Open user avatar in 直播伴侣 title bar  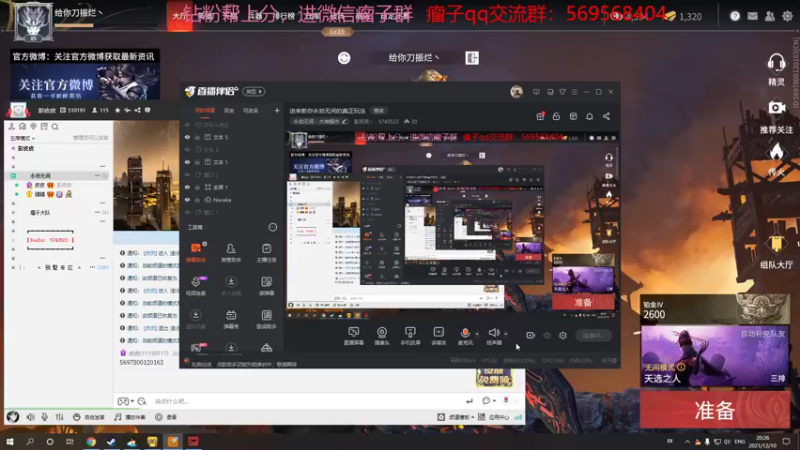click(516, 92)
